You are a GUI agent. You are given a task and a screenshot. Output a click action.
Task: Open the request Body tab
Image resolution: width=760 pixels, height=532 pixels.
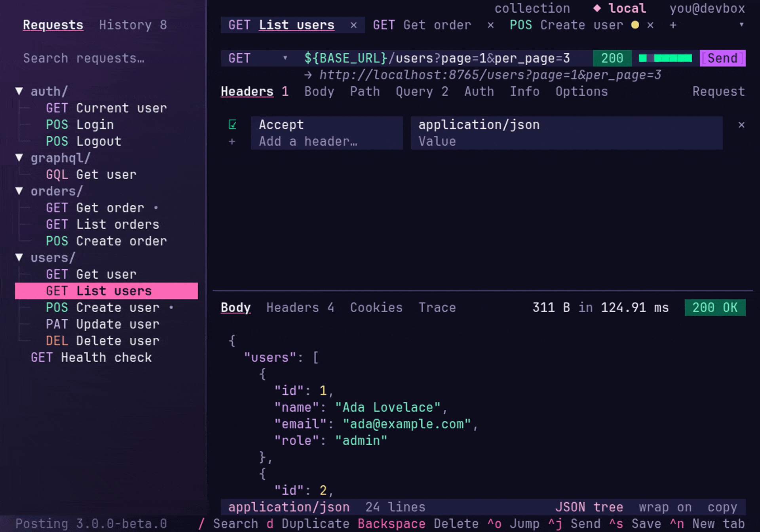pos(319,91)
